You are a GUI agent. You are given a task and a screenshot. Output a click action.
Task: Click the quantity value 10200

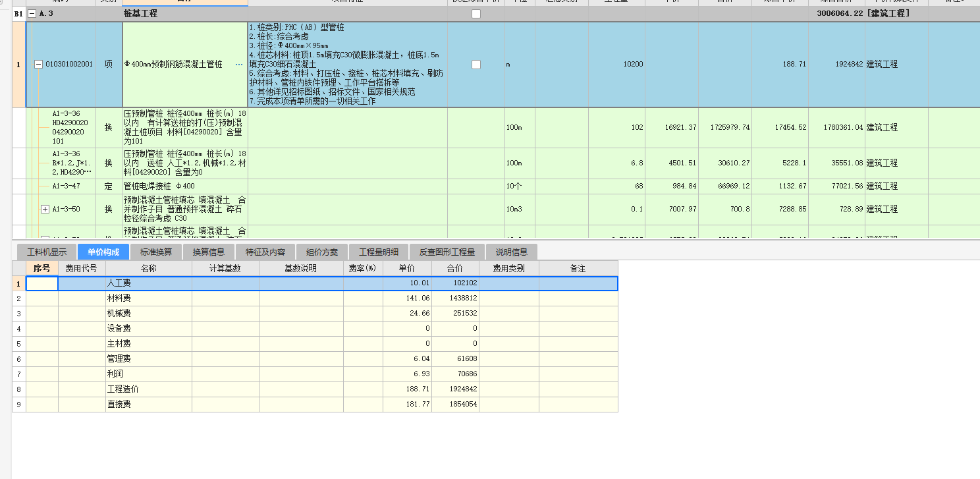[x=633, y=65]
